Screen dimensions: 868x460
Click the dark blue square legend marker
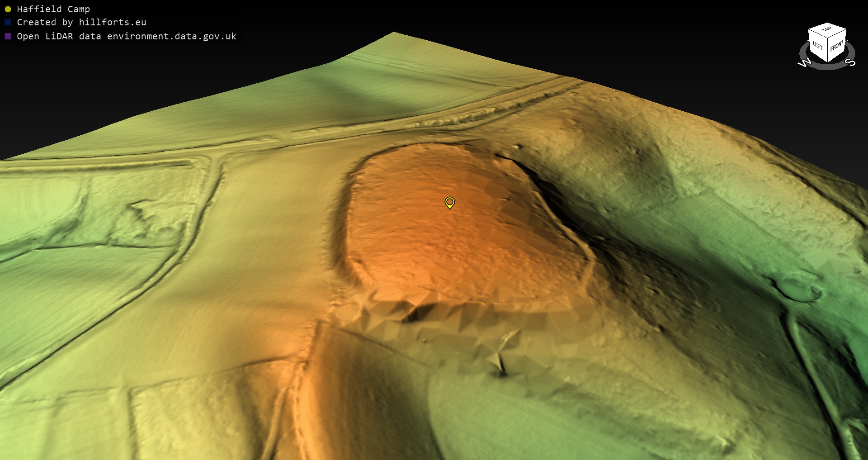8,22
